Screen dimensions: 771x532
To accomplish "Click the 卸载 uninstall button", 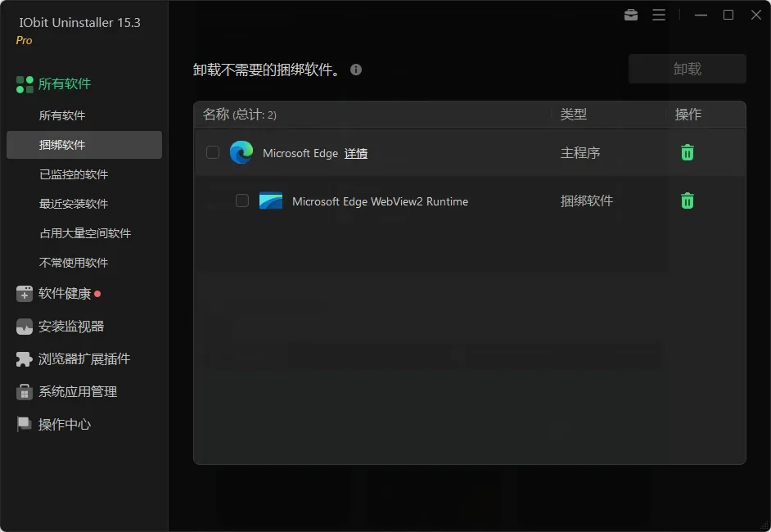I will click(688, 69).
